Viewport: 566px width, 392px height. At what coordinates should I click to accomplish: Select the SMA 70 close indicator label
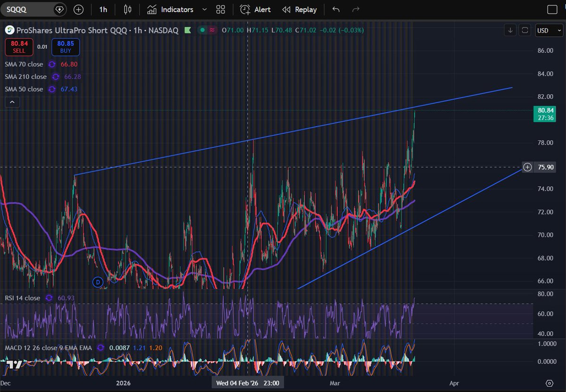(24, 64)
